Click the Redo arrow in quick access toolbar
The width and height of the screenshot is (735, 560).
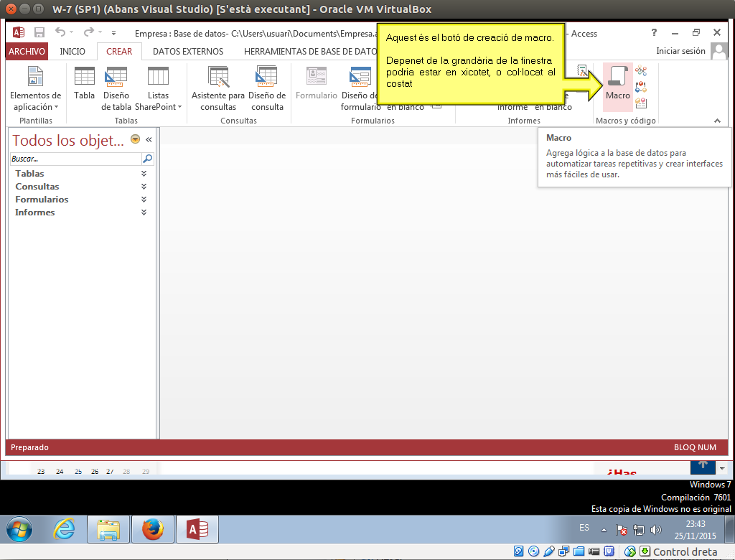click(88, 32)
